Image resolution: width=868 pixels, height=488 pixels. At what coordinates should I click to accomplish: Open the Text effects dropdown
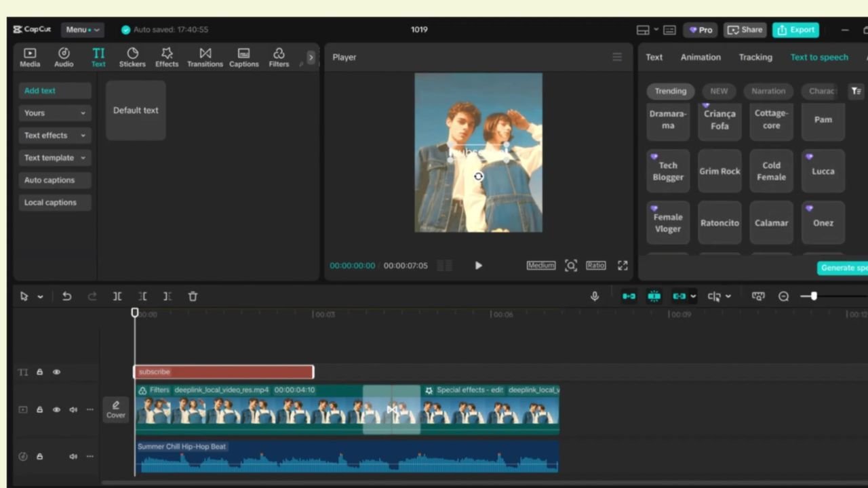(x=54, y=135)
